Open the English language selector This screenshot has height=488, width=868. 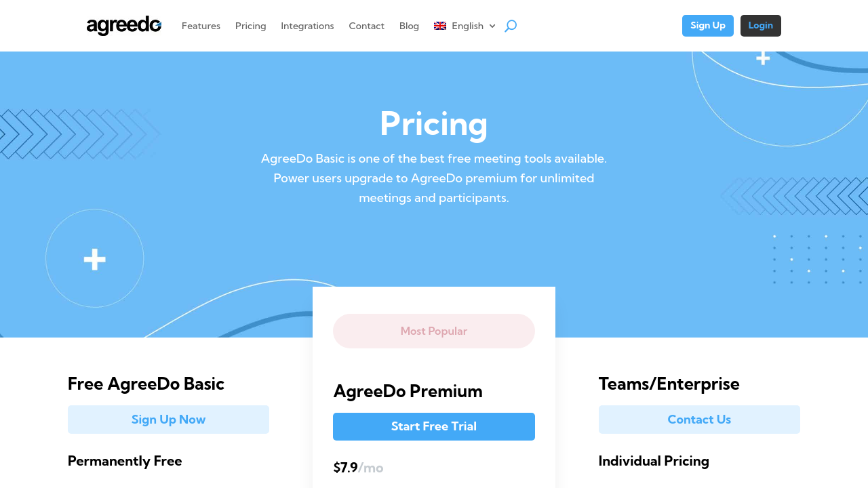point(467,26)
